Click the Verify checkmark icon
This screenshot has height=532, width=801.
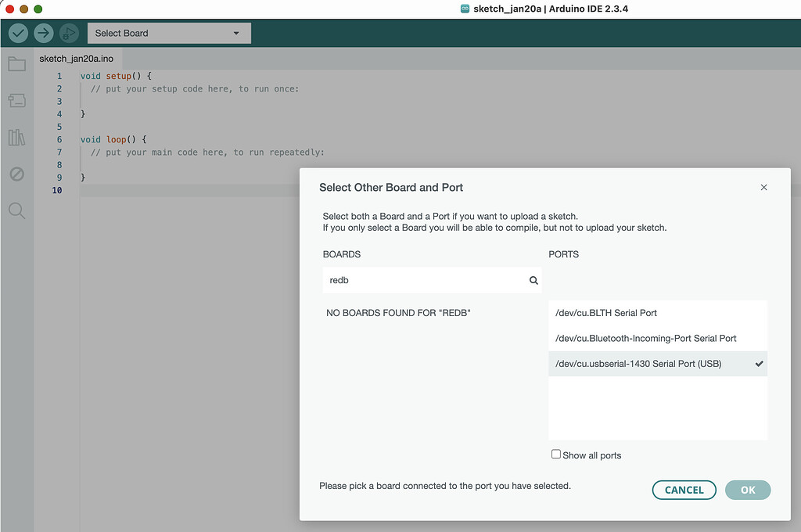[17, 33]
